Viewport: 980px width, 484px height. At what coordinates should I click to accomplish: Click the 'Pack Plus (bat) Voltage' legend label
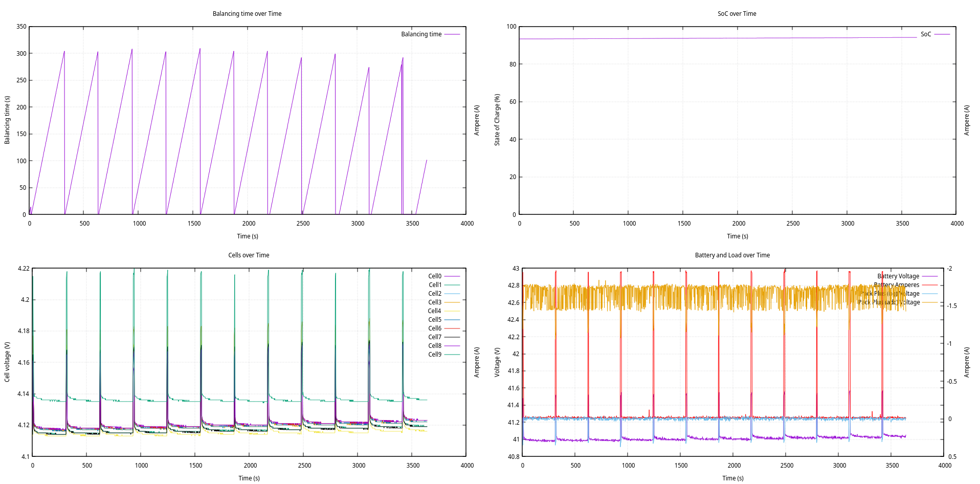890,294
